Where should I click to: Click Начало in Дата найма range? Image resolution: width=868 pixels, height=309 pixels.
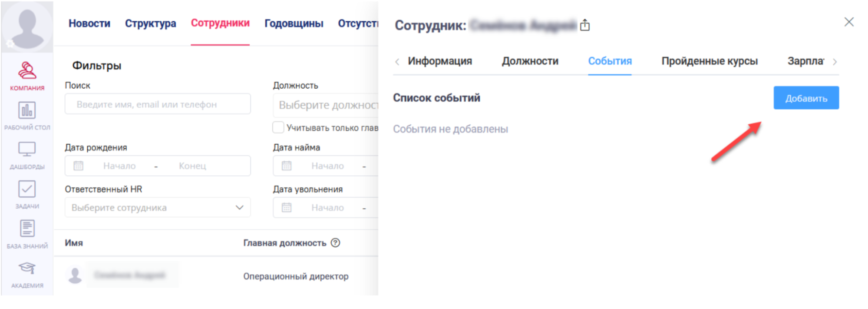(x=327, y=166)
